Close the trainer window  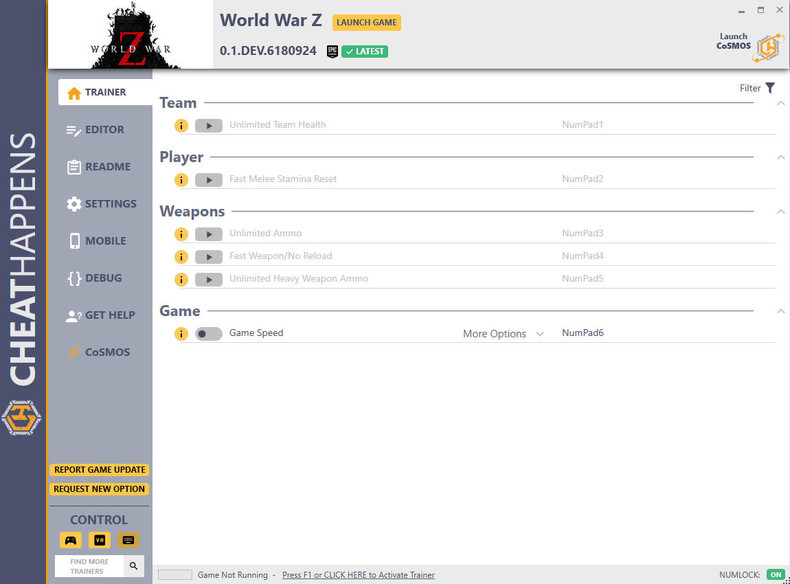pos(779,10)
